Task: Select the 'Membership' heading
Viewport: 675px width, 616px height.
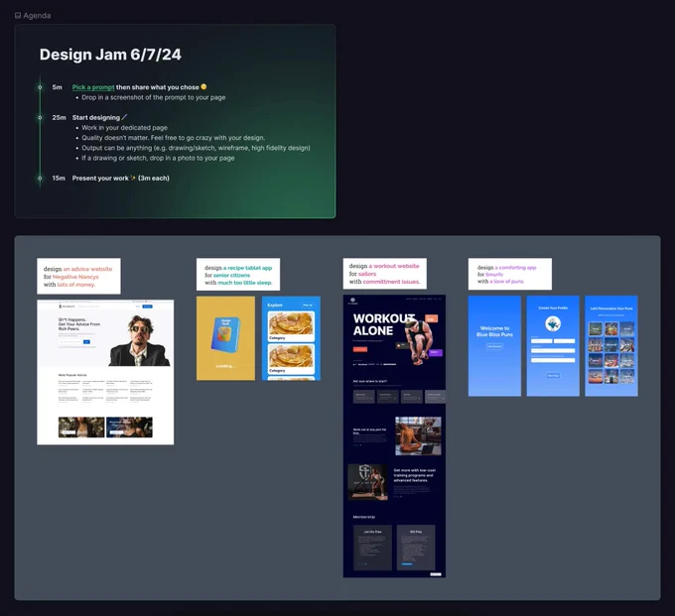Action: click(363, 517)
